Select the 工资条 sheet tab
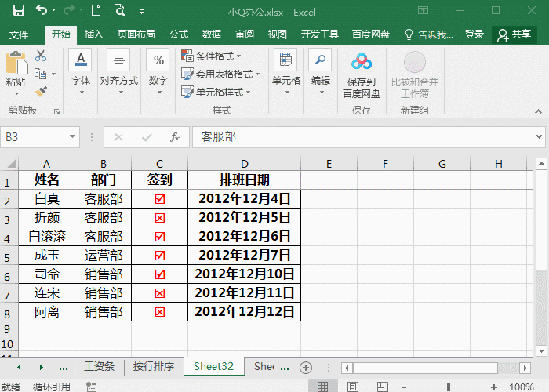 99,366
